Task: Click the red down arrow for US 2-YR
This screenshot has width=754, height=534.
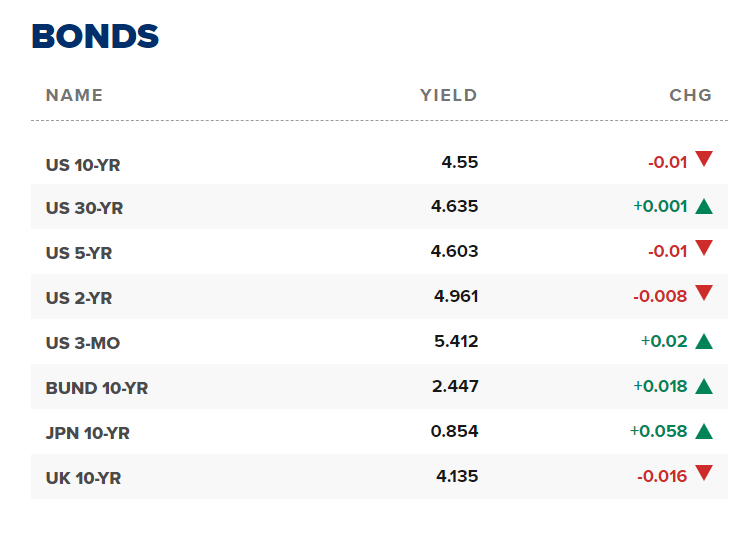Action: pyautogui.click(x=704, y=294)
